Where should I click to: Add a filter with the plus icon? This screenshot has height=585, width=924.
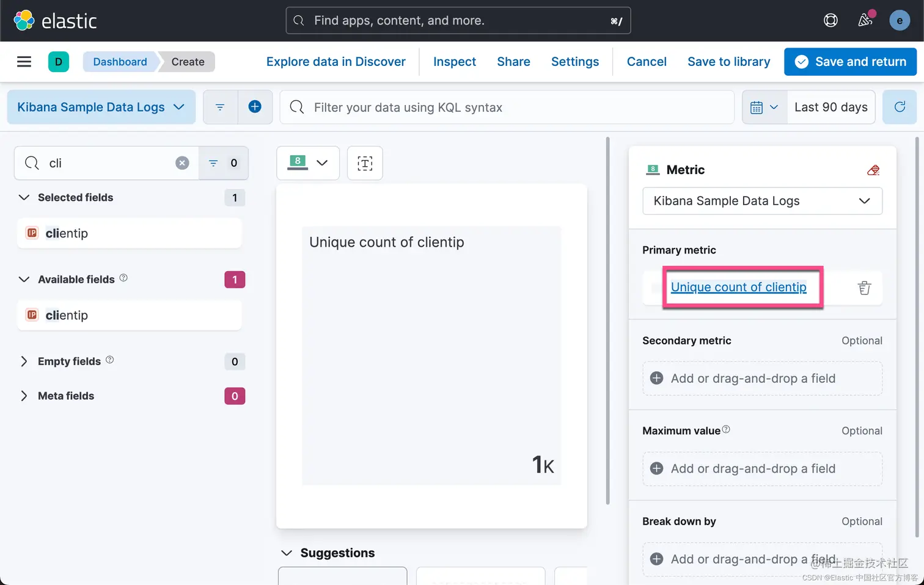coord(255,107)
